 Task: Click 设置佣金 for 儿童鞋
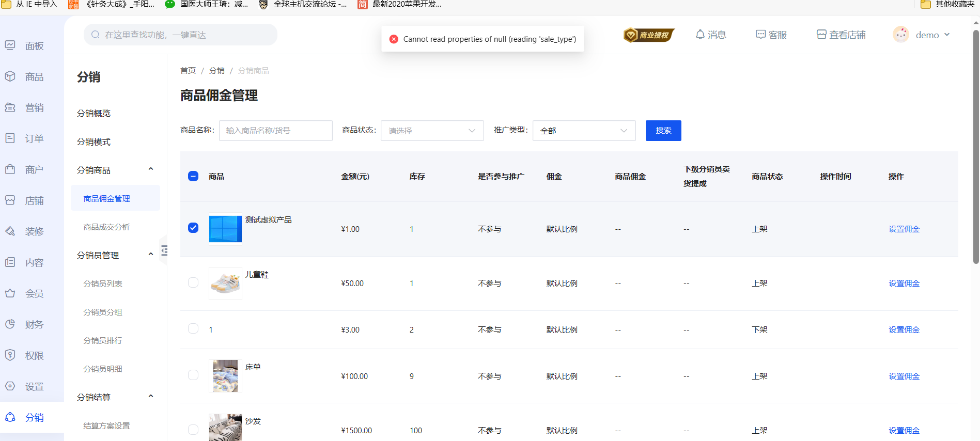click(904, 283)
